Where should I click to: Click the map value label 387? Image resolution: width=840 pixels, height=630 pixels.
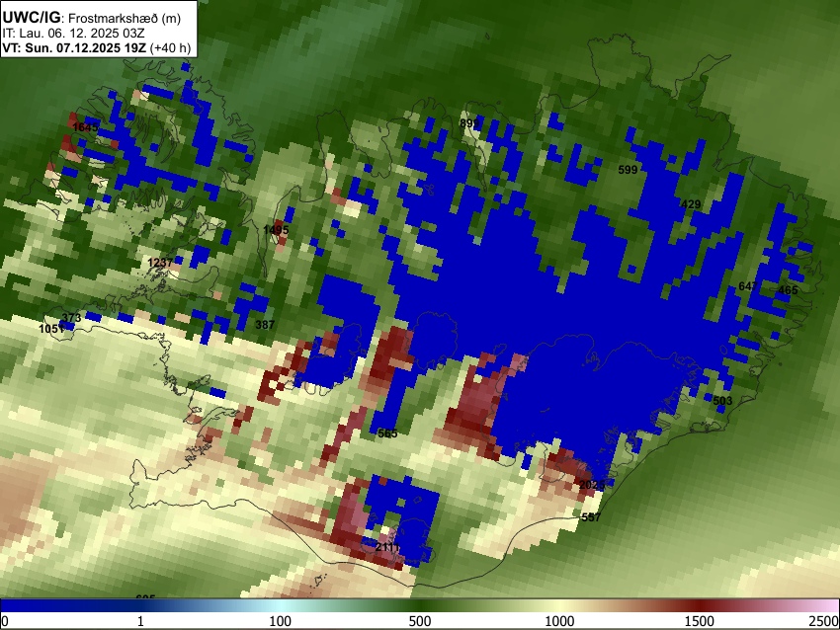pos(265,325)
